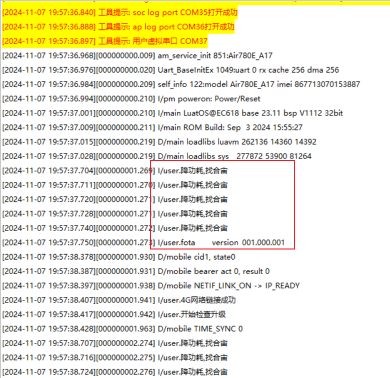Select the 19:57:37.704 '降功耗,找合宙' log line
Viewport: 390px width, 378px height.
pyautogui.click(x=115, y=171)
